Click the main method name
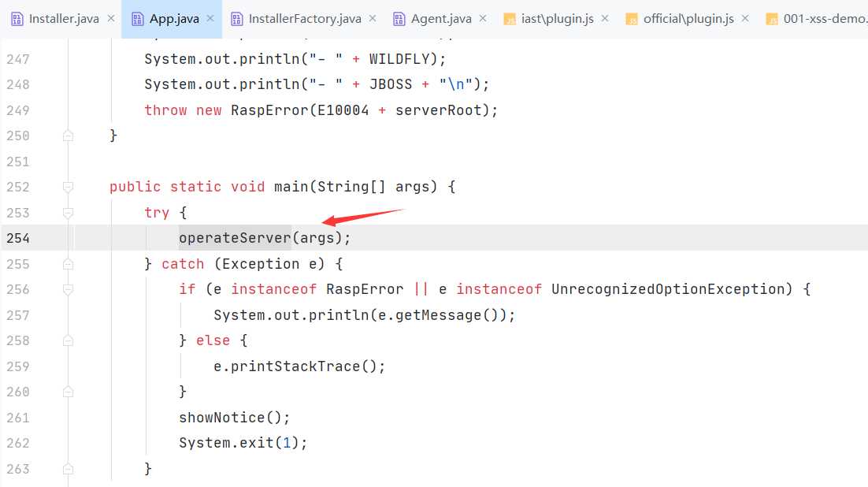Screen dimensions: 868x487 (x=291, y=188)
